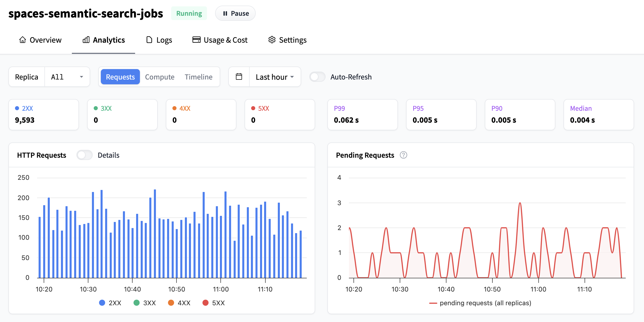The height and width of the screenshot is (322, 644).
Task: Click the Running status badge
Action: 189,13
